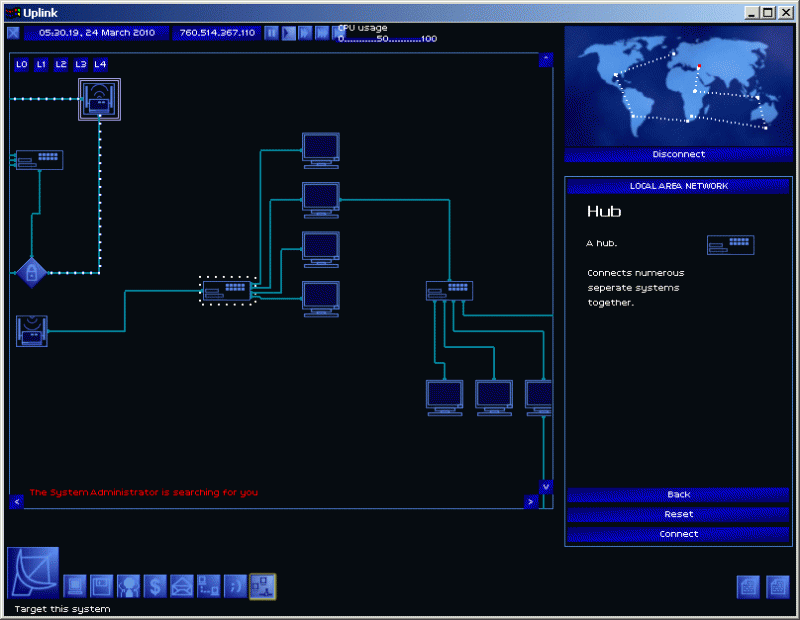Select the wireless receiver node beside the padlock
This screenshot has width=800, height=620.
click(32, 331)
